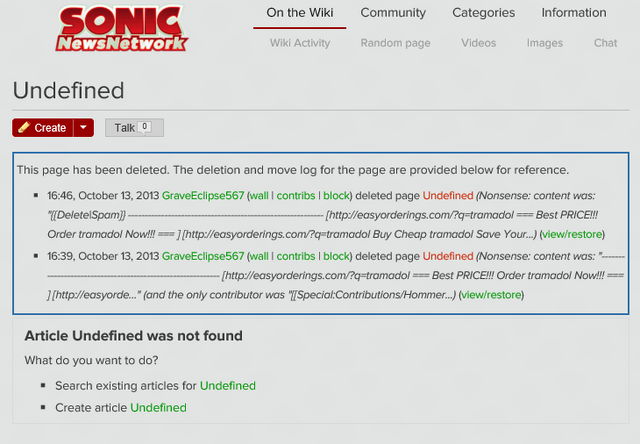Image resolution: width=640 pixels, height=444 pixels.
Task: Click 'Article Undefined was not found' heading
Action: tap(133, 336)
